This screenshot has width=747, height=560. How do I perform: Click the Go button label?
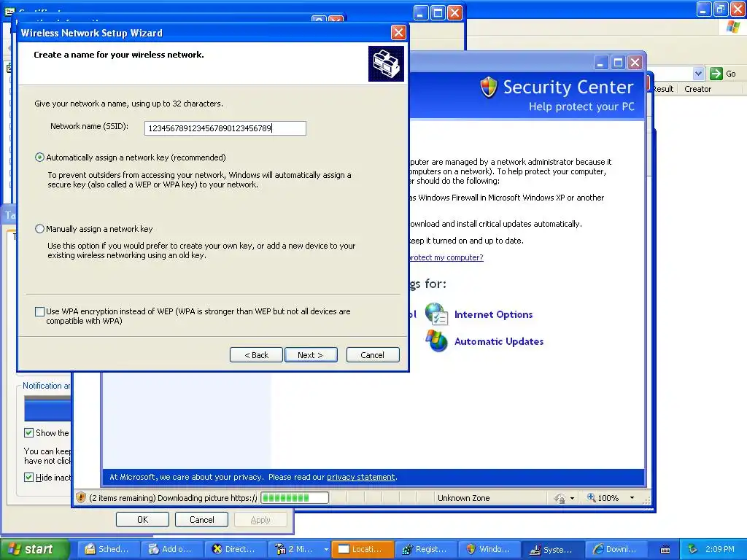[731, 74]
